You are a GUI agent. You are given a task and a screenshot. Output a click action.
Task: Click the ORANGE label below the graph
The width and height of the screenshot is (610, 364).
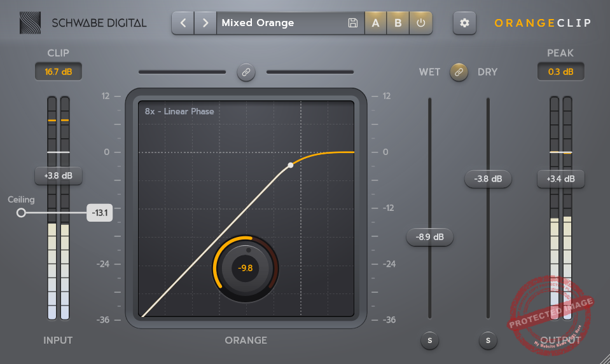pos(246,340)
